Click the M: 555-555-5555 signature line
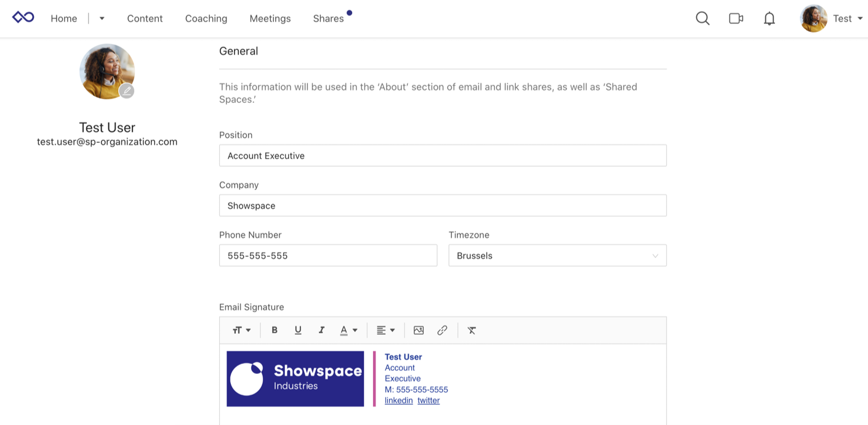The image size is (868, 425). (416, 389)
